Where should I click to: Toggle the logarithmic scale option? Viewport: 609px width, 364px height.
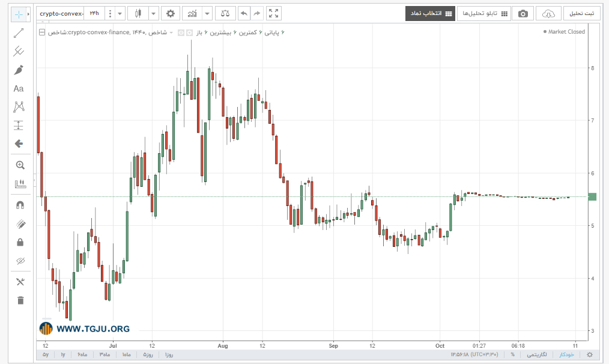(537, 354)
